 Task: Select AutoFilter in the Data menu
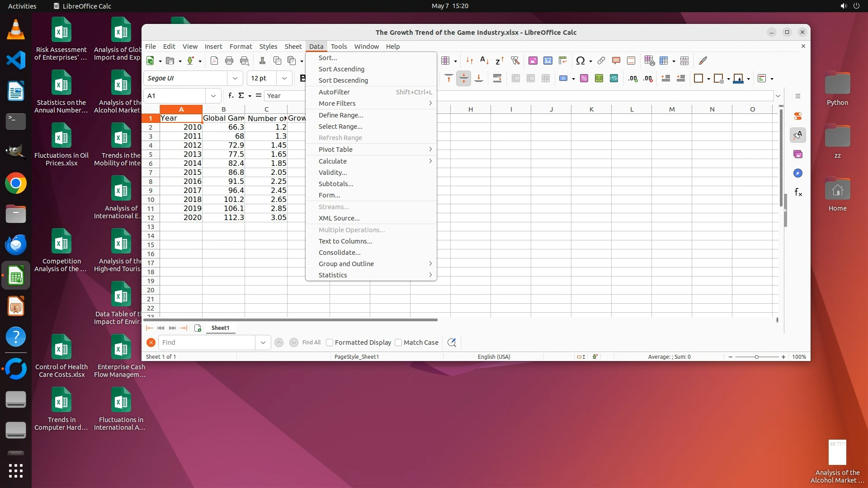tap(334, 92)
